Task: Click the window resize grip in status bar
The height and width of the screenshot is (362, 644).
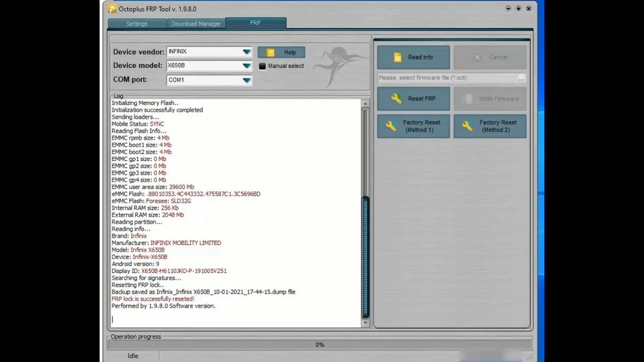Action: point(530,356)
